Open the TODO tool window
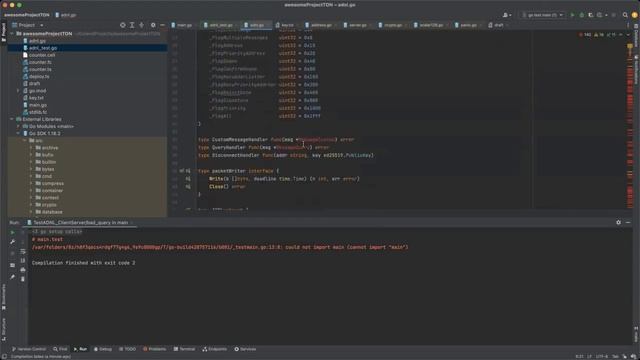This screenshot has height=360, width=640. click(127, 349)
